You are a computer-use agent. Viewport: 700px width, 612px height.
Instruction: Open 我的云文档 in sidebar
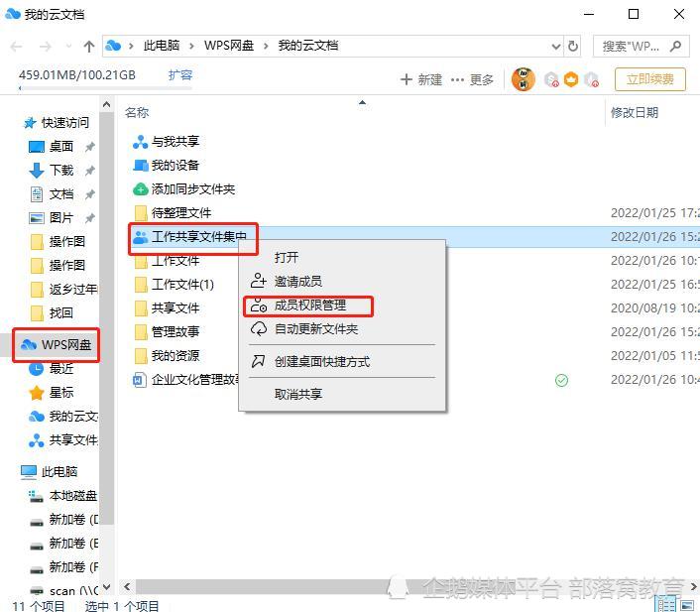(63, 417)
